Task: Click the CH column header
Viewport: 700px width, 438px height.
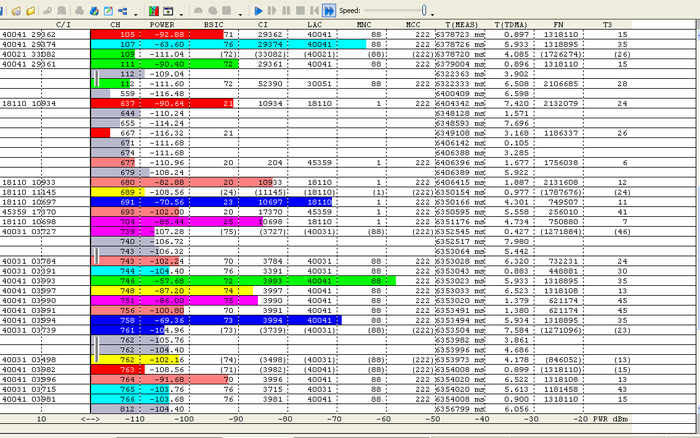Action: [115, 25]
